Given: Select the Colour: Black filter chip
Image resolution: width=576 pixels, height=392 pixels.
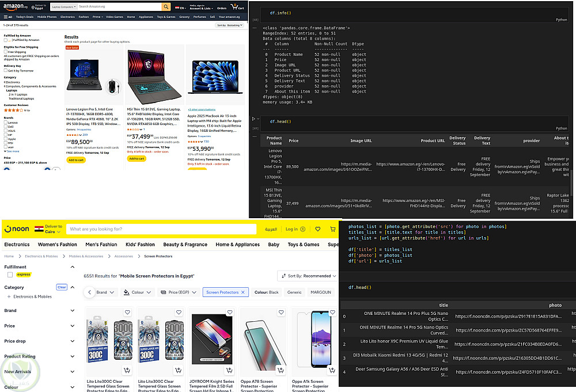Looking at the screenshot, I should [266, 292].
